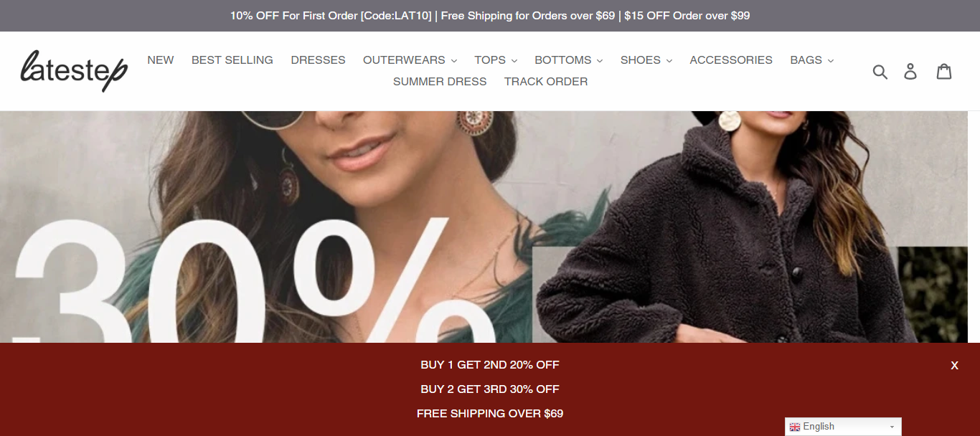Click the latestep logo
Screen dimensions: 980x436
coord(74,70)
